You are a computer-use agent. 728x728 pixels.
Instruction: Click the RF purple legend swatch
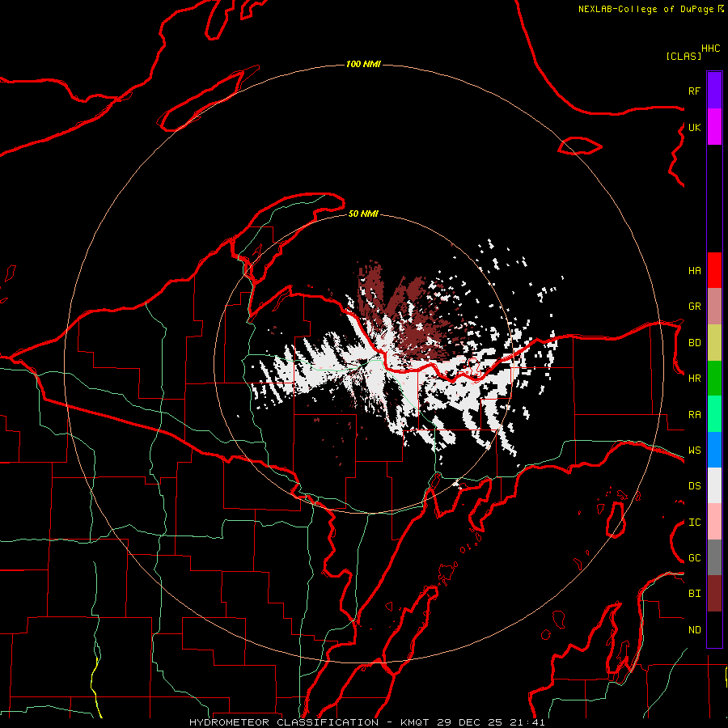(714, 91)
